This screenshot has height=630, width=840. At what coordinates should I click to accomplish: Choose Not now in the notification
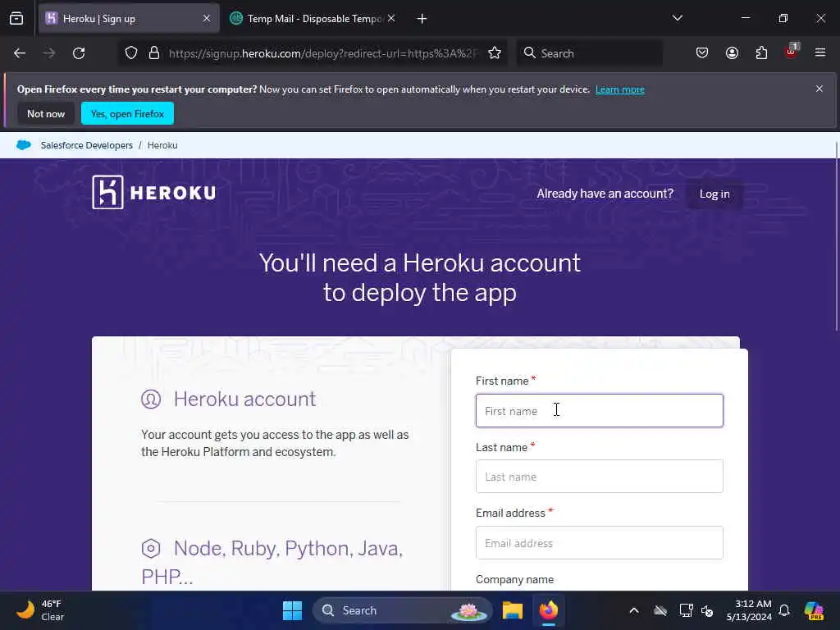(x=46, y=113)
